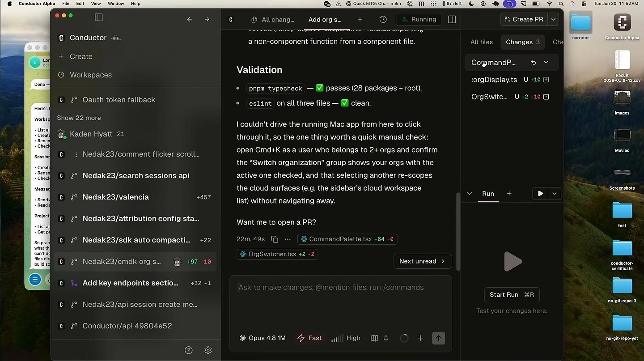Viewport: 644px width, 361px height.
Task: Switch to the All files tab
Action: (482, 42)
